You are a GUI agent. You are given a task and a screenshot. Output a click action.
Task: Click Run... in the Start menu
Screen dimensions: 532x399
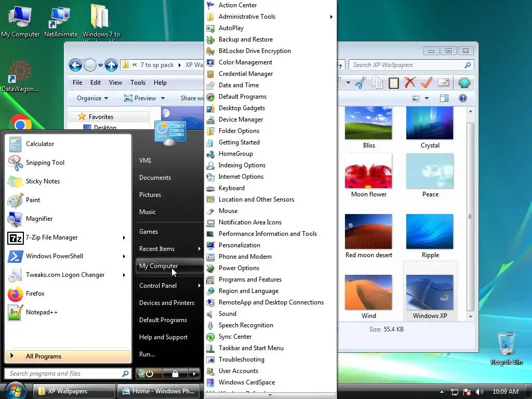tap(147, 354)
